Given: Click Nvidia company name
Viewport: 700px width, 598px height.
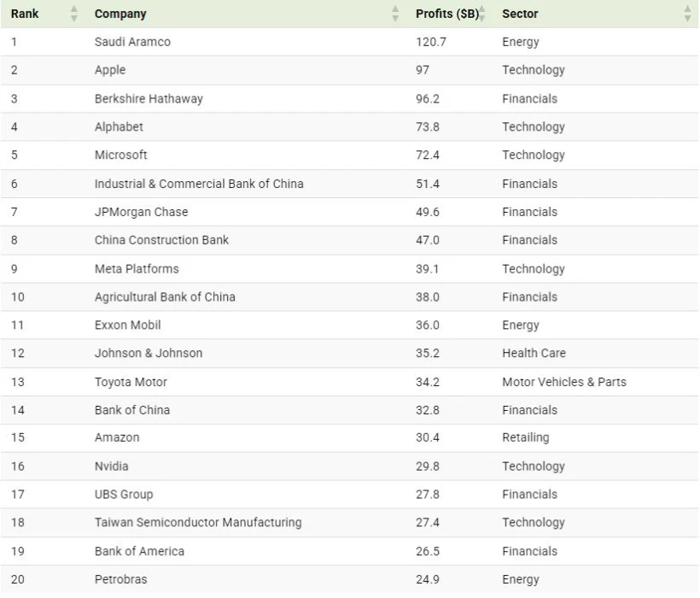Looking at the screenshot, I should pyautogui.click(x=112, y=466).
